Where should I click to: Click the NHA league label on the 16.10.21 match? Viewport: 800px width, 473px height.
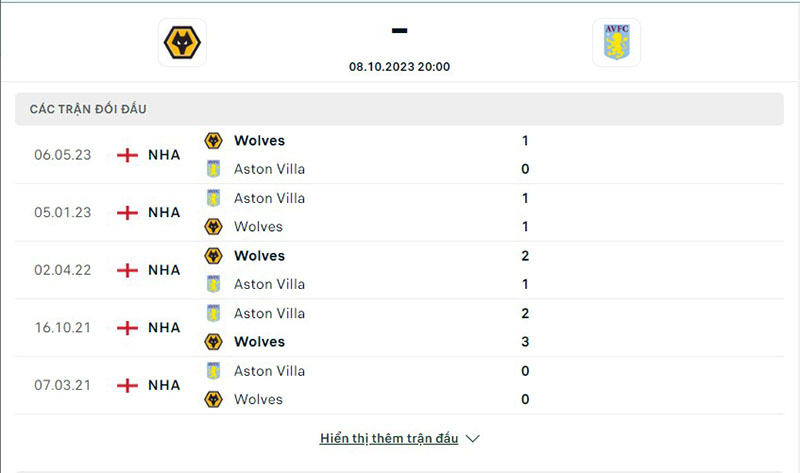click(164, 327)
